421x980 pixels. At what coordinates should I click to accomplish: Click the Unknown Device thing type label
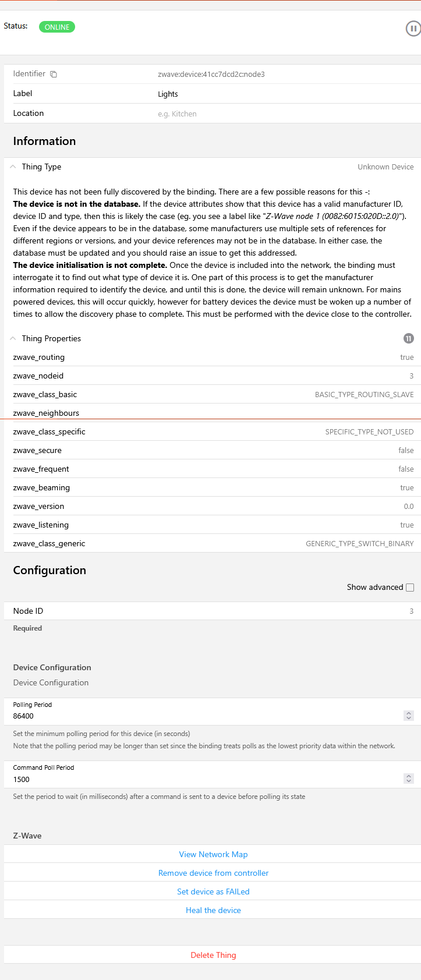point(385,167)
